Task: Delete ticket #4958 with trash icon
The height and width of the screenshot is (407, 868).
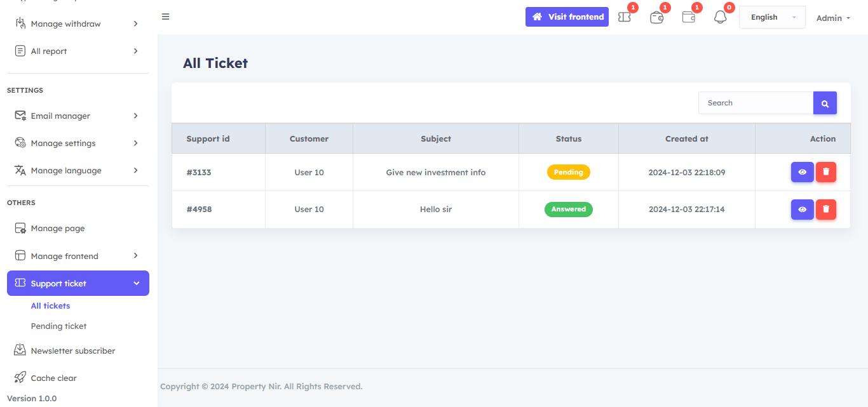Action: tap(825, 210)
